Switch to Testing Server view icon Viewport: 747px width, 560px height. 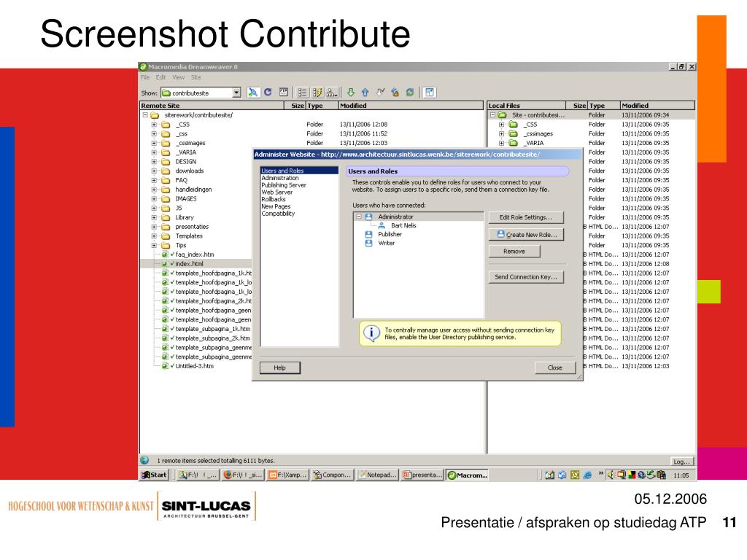point(317,93)
